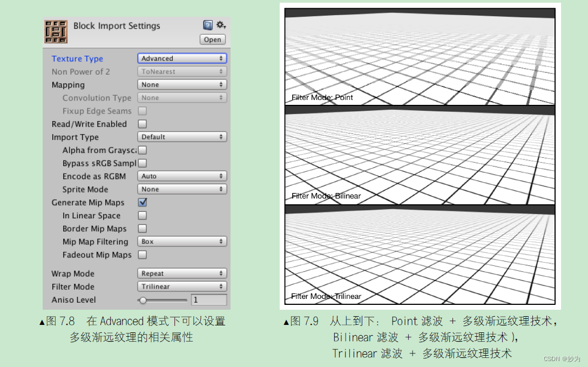Open the help icon next to Block Import Settings

207,25
